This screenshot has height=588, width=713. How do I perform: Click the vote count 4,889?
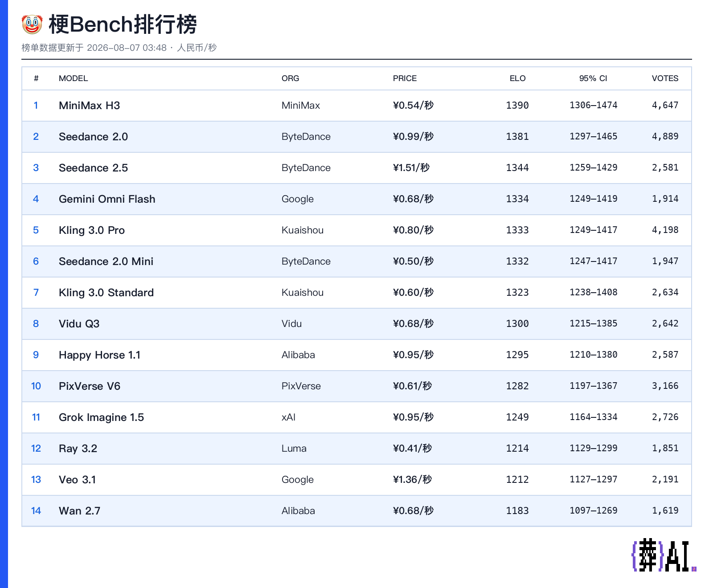(x=665, y=137)
